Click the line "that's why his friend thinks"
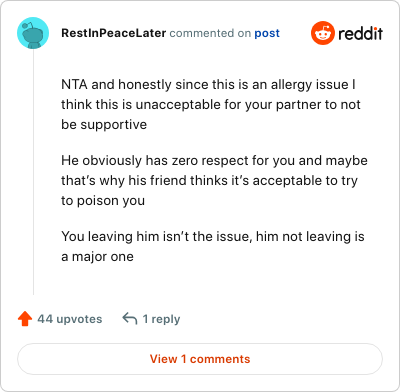Viewport: 400px width, 392px height. (209, 181)
